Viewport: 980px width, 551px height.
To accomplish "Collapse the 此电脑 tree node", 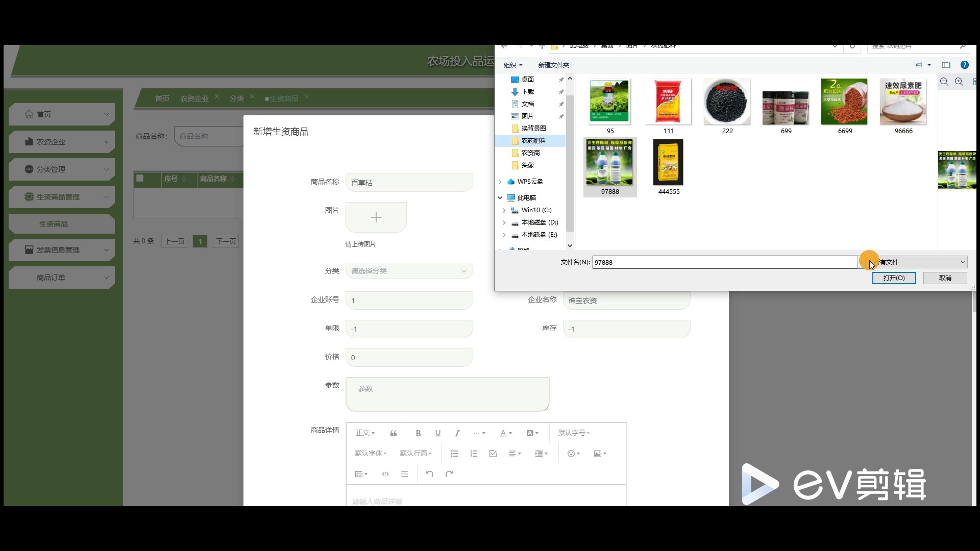I will 500,198.
